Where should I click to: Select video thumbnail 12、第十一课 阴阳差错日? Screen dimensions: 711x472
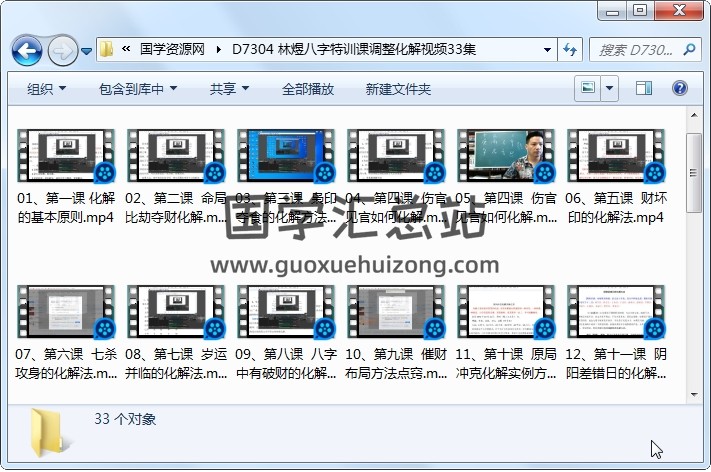616,311
